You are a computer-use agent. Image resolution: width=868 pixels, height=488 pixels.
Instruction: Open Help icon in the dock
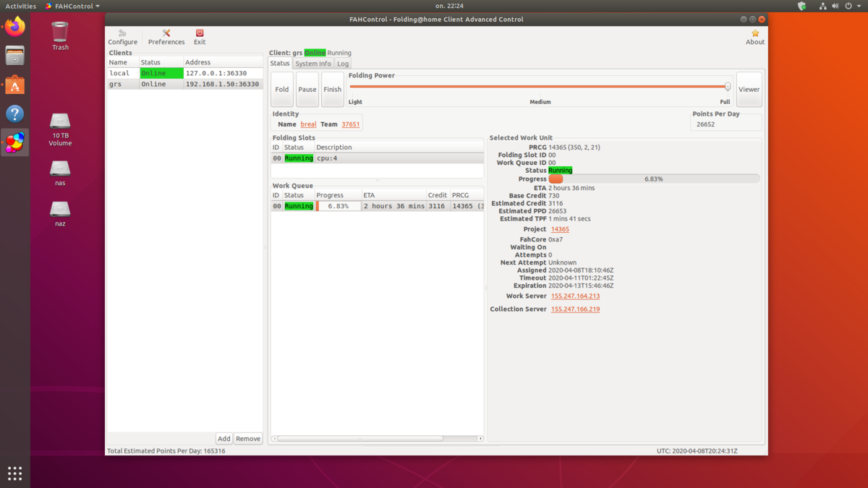tap(14, 114)
